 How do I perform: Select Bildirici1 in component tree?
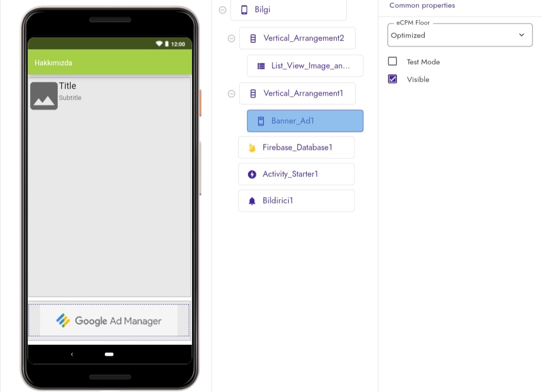[296, 201]
